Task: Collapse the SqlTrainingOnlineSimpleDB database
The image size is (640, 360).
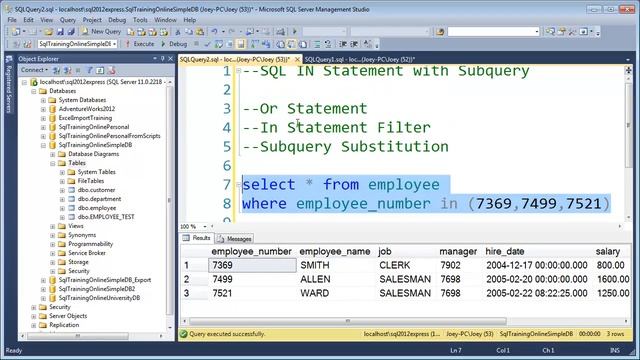Action: (x=43, y=145)
